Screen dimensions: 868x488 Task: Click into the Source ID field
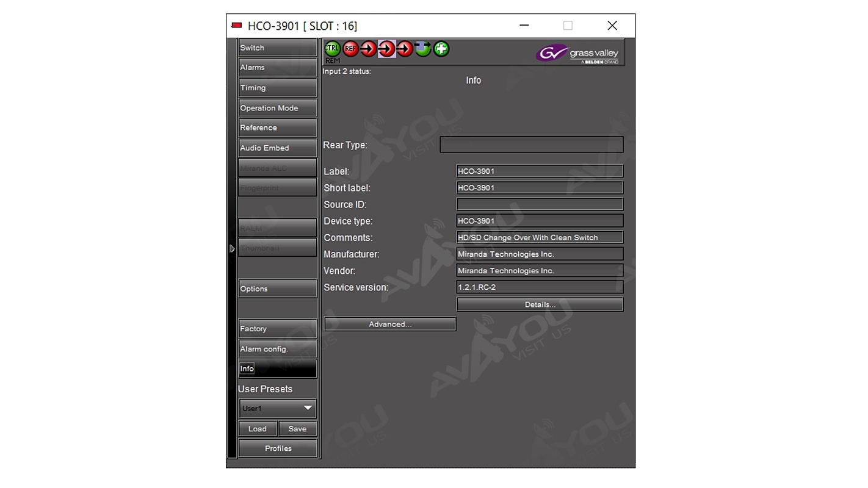[540, 204]
